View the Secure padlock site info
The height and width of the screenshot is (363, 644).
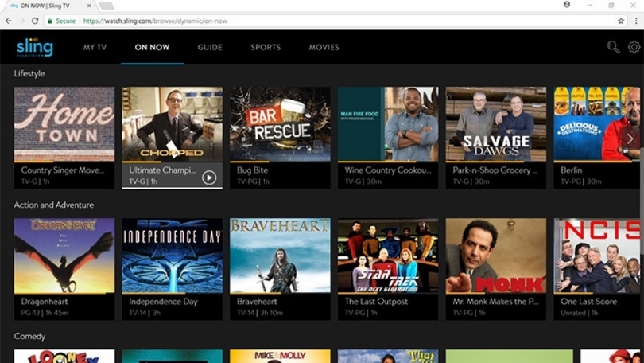61,21
